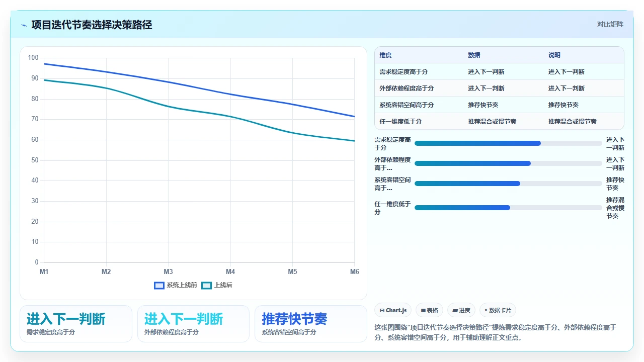Click the lightning icon beside the page title
The height and width of the screenshot is (362, 644).
click(24, 25)
